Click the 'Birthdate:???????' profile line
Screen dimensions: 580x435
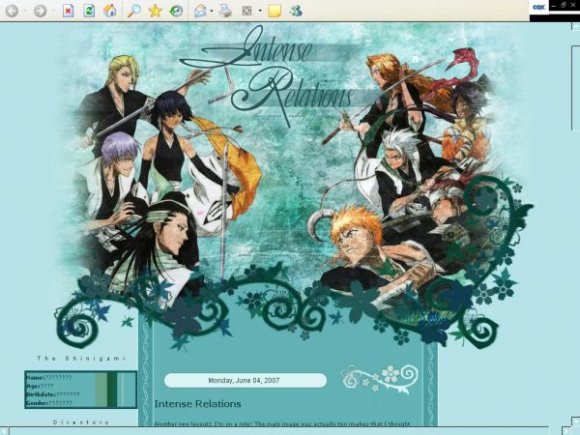pyautogui.click(x=53, y=395)
